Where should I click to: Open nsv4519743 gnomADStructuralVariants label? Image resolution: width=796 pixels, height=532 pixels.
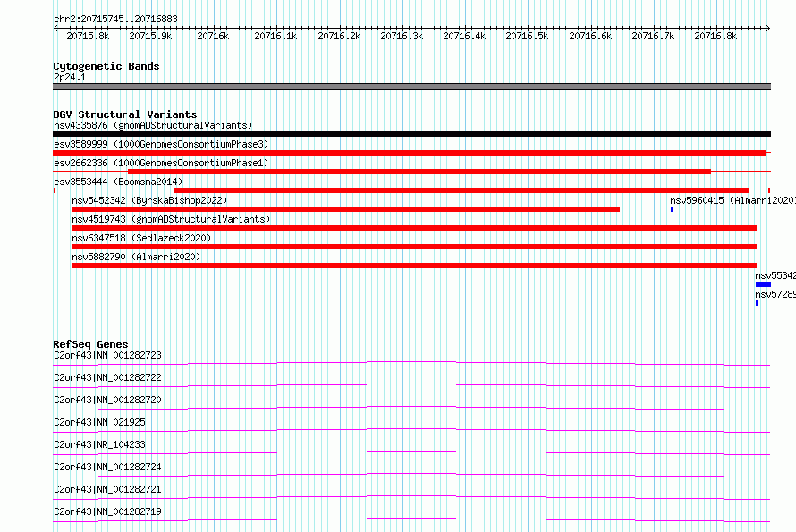(x=171, y=219)
